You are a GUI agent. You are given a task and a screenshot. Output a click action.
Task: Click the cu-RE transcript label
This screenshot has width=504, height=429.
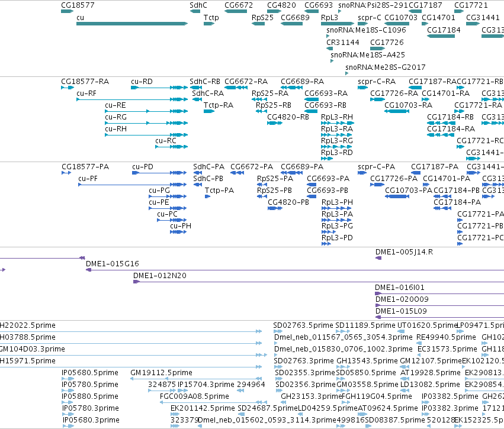pos(115,105)
